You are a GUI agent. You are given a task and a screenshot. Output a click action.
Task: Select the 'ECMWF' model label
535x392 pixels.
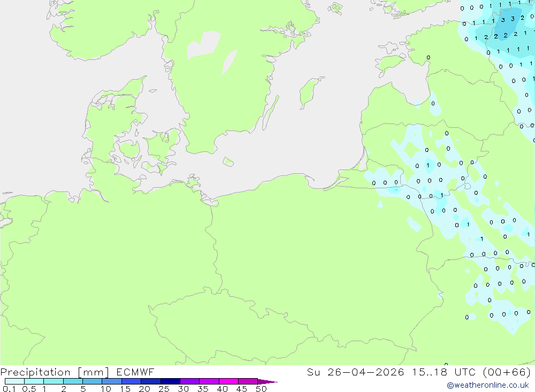[x=135, y=372]
